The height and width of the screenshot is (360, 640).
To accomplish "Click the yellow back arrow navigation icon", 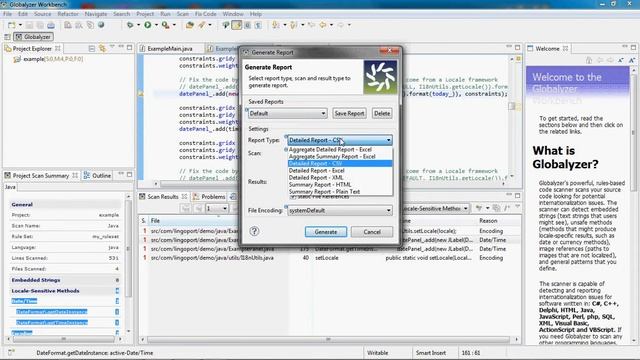I will (x=323, y=25).
